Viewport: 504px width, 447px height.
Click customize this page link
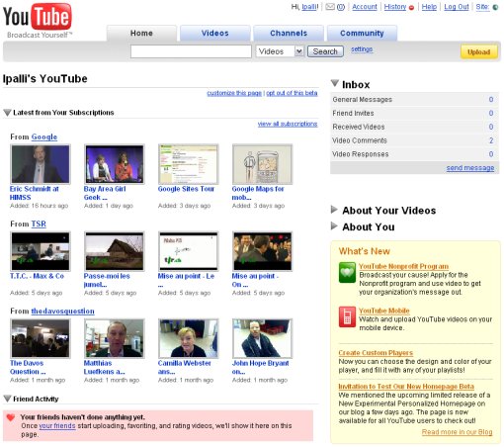(234, 93)
